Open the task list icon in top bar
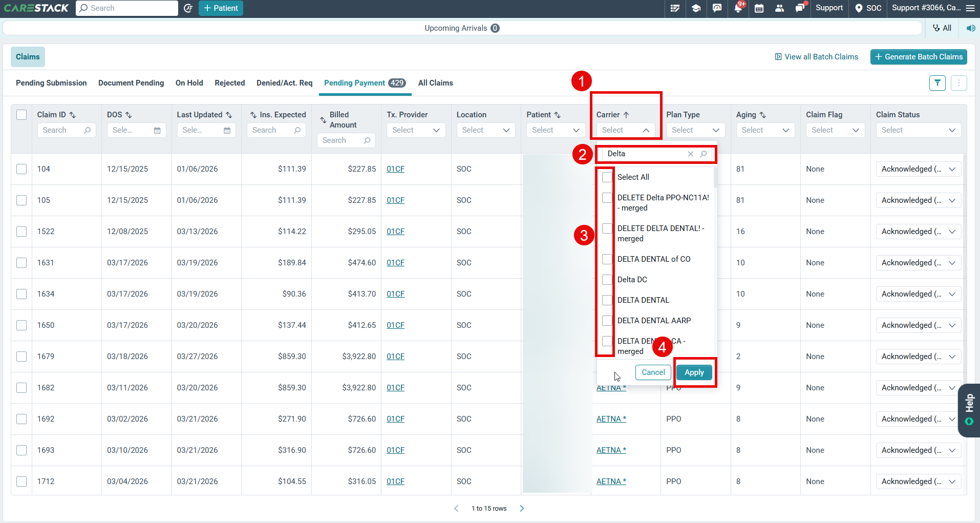The image size is (980, 523). pyautogui.click(x=675, y=8)
